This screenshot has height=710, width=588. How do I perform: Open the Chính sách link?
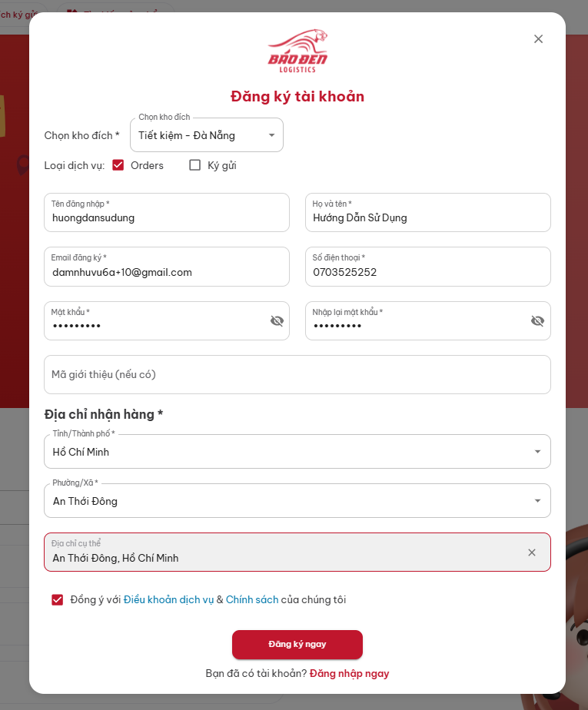251,600
